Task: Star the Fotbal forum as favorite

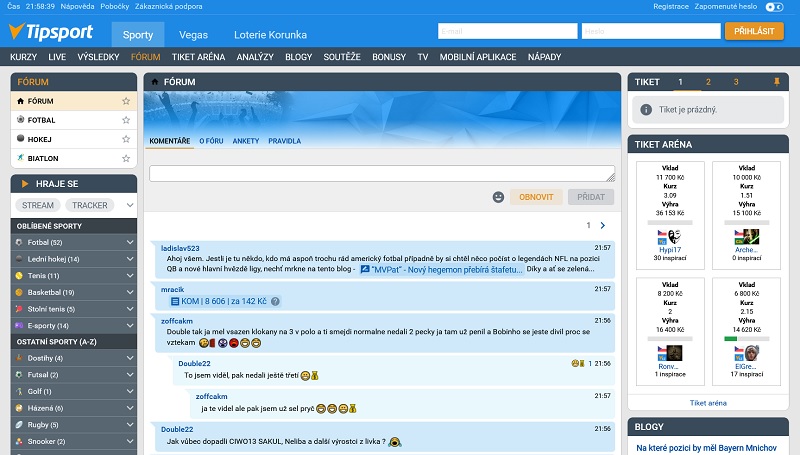Action: pos(126,120)
